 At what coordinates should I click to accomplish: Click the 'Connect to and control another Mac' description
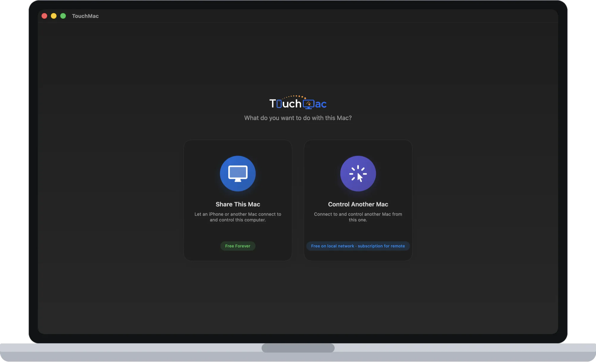point(358,217)
